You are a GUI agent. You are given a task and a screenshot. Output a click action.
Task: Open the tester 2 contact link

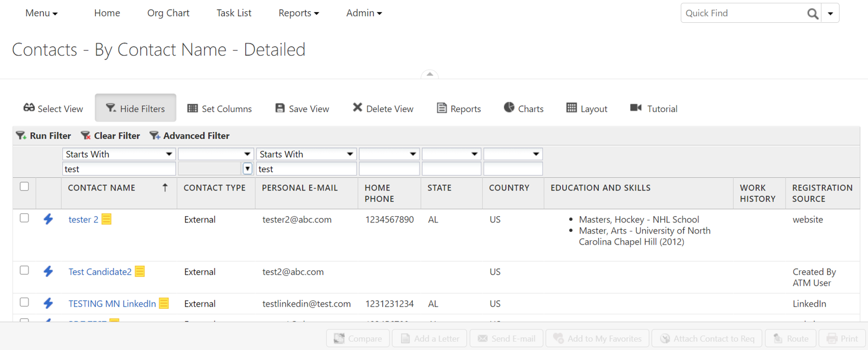(83, 220)
